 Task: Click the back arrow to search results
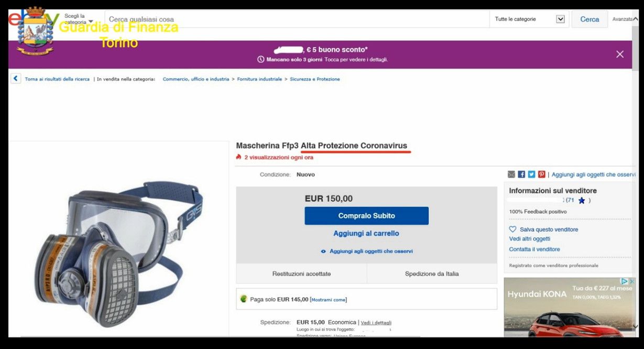point(16,79)
